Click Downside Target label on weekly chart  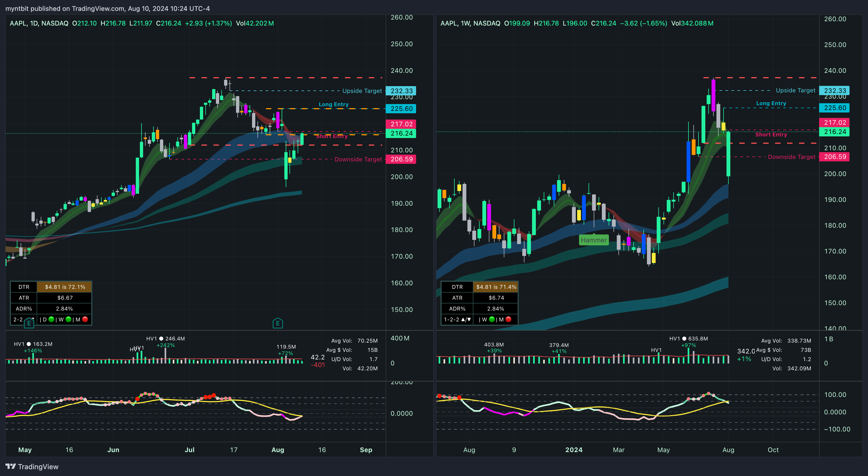click(x=791, y=157)
